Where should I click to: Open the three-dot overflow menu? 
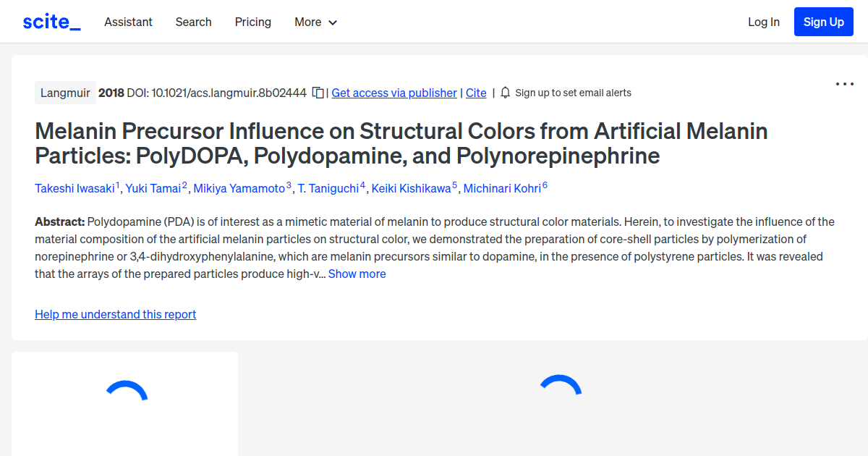(x=844, y=84)
